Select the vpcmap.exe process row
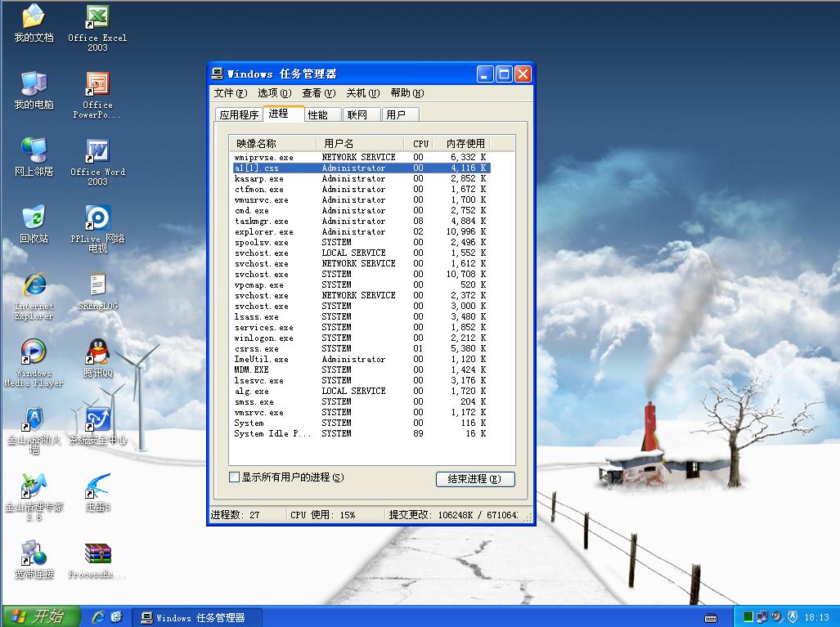The image size is (840, 627). coord(361,284)
